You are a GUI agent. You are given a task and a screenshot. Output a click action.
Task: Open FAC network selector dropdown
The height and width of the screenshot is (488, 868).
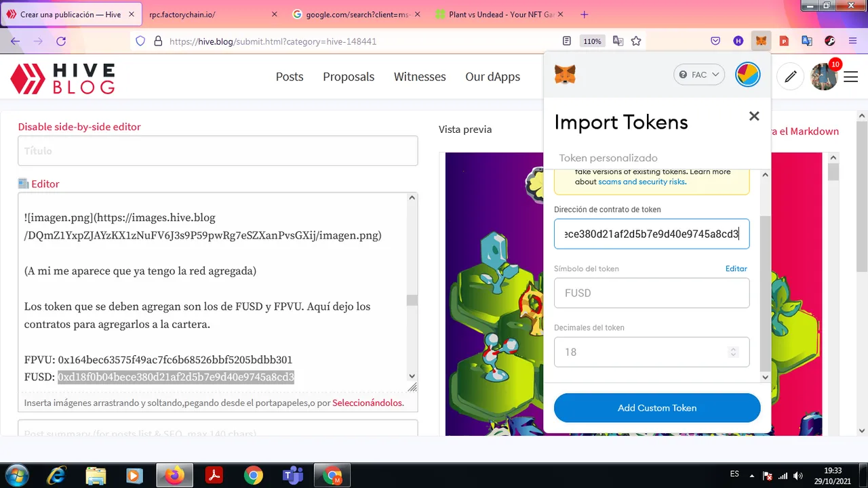(x=699, y=75)
